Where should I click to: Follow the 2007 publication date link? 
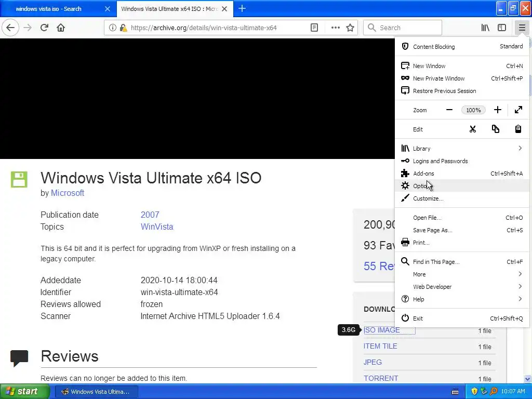(150, 215)
